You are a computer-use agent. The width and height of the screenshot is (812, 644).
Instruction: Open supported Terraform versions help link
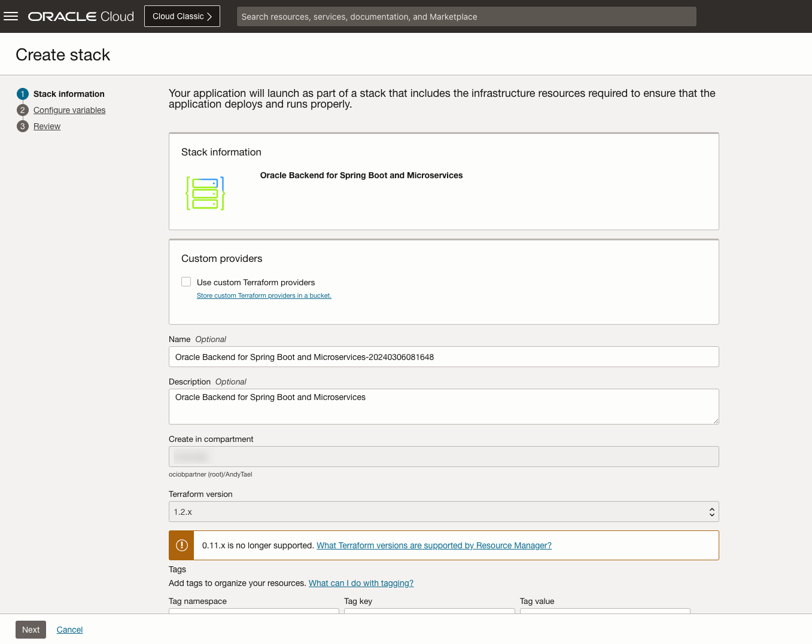434,545
